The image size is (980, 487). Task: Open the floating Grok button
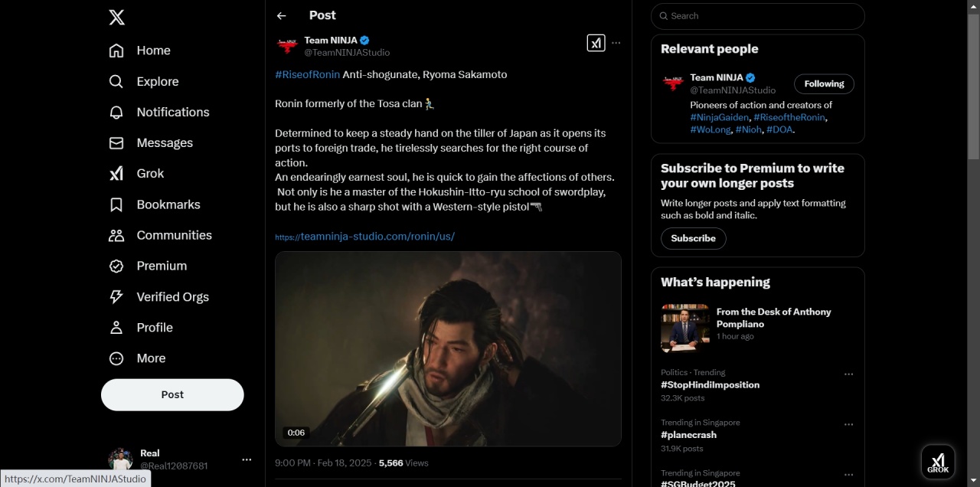click(938, 462)
